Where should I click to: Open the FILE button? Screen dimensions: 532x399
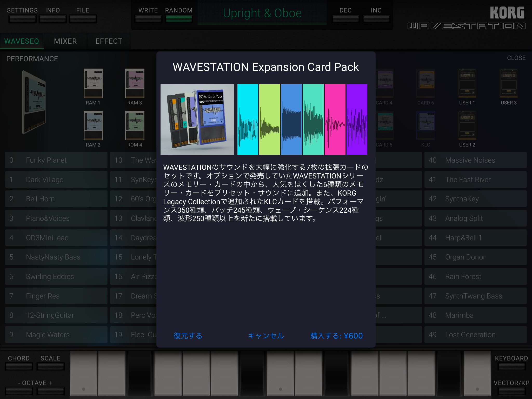tap(83, 19)
